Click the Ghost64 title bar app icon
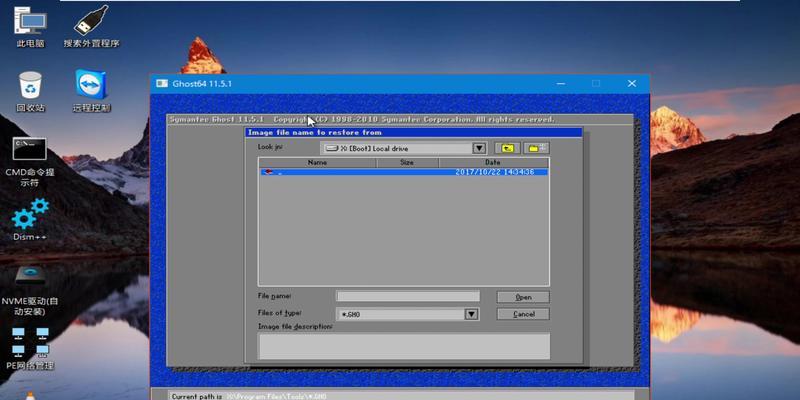 162,83
